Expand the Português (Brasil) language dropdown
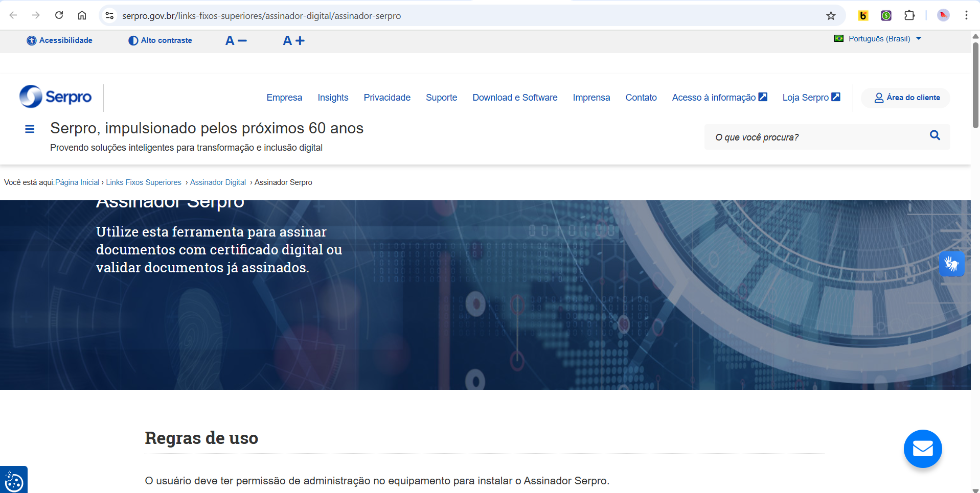980x493 pixels. coord(878,39)
